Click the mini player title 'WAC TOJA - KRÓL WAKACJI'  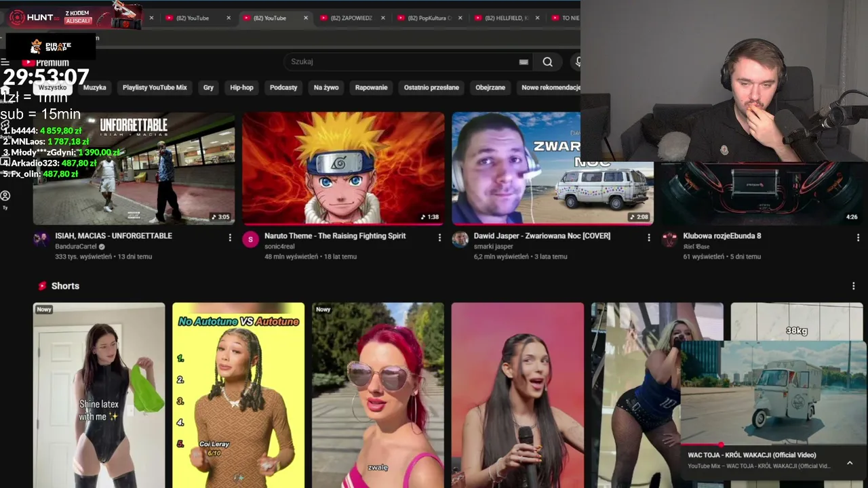752,455
